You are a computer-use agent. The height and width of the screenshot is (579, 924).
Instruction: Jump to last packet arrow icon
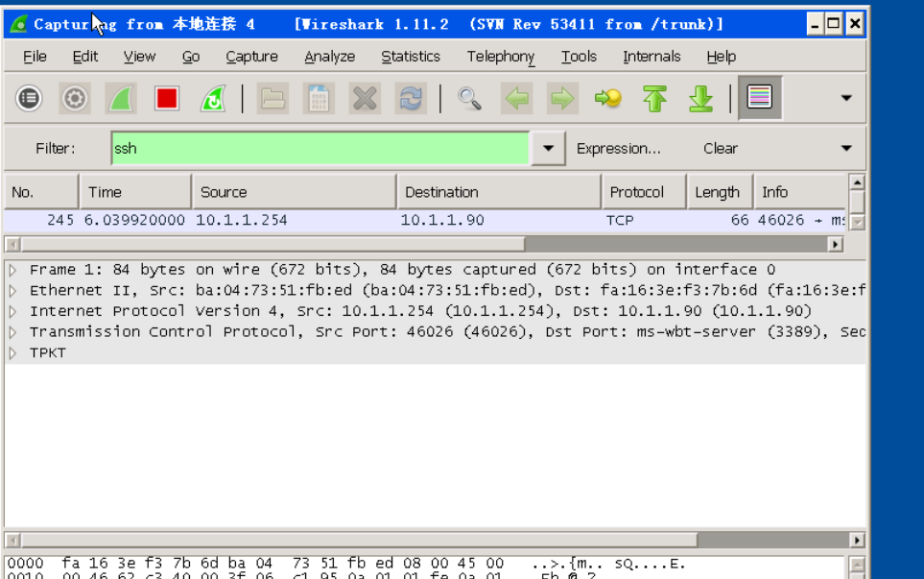coord(700,98)
